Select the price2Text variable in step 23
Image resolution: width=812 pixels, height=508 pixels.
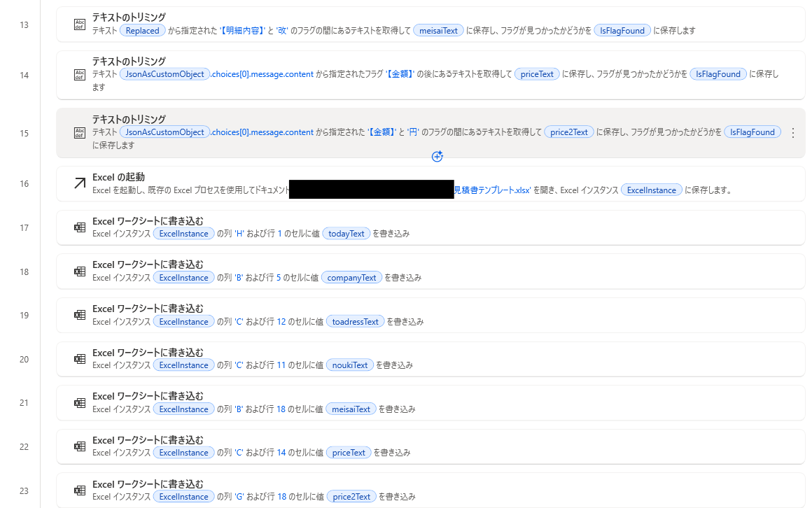click(x=351, y=497)
